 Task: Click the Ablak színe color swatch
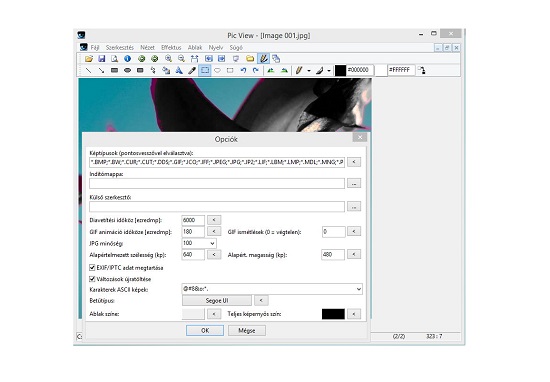pyautogui.click(x=193, y=314)
